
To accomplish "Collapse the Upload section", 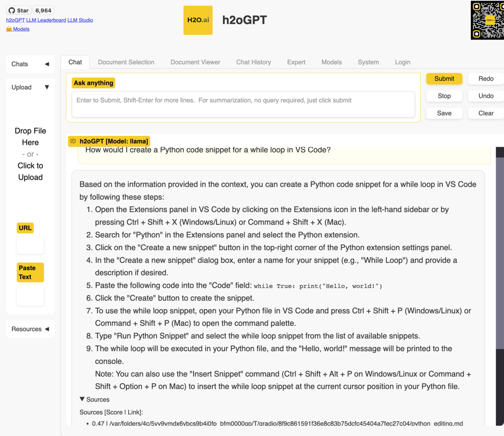I will [47, 87].
